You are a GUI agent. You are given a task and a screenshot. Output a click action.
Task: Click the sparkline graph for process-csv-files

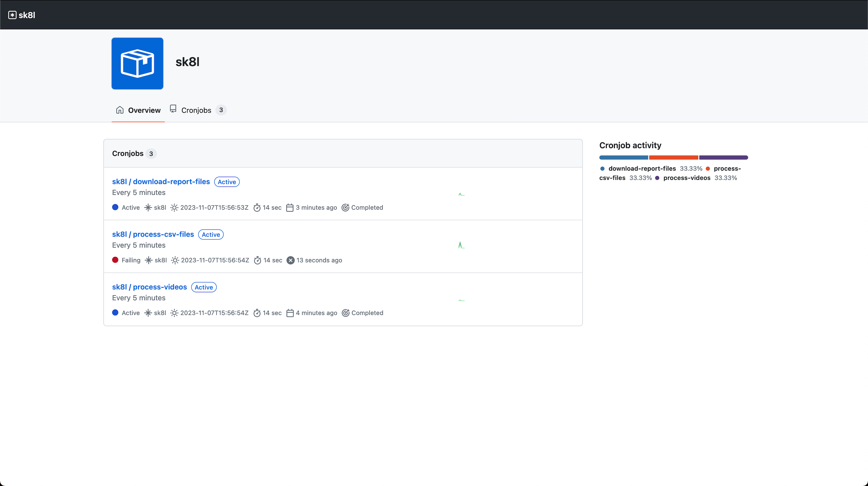[461, 245]
